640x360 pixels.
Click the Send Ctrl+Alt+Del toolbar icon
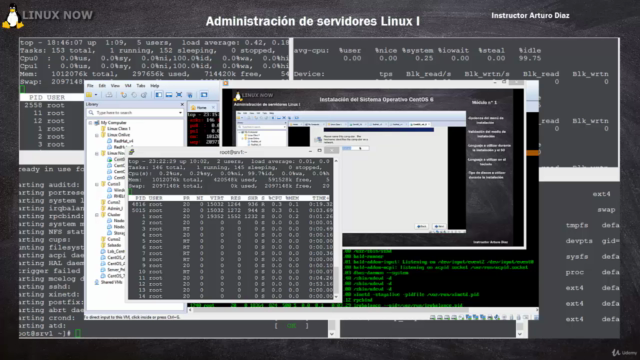(x=109, y=95)
